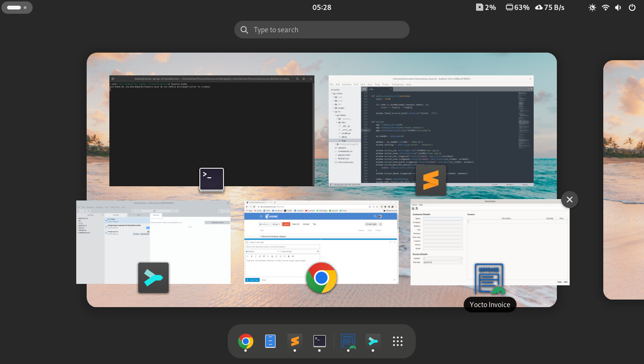Click Yocto Invoice icon in the dock
The width and height of the screenshot is (644, 364).
[x=348, y=341]
